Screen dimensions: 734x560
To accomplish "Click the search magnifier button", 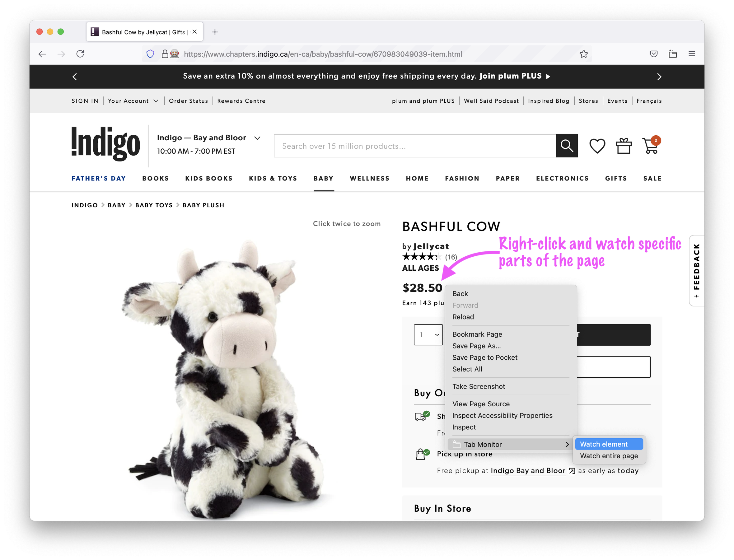I will coord(567,146).
